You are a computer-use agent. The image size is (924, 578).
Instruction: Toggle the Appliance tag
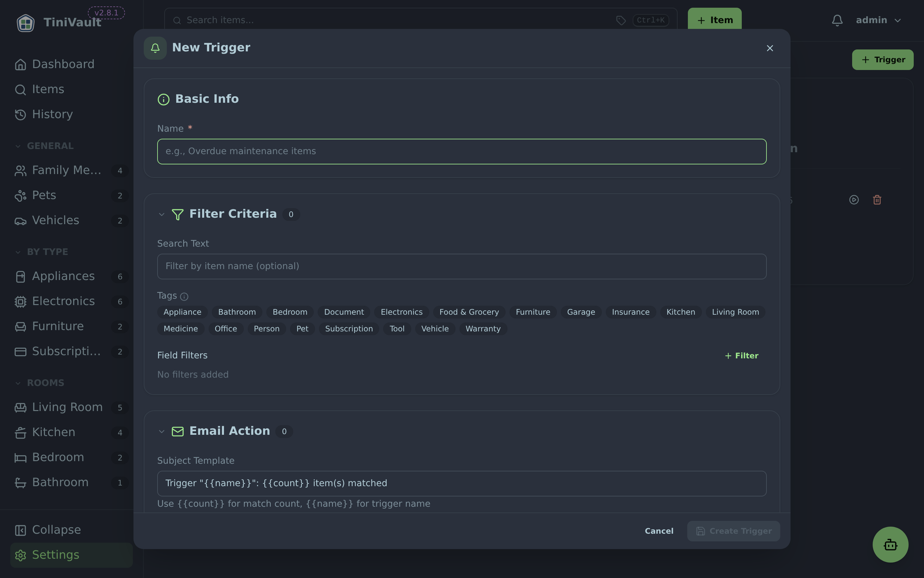183,312
